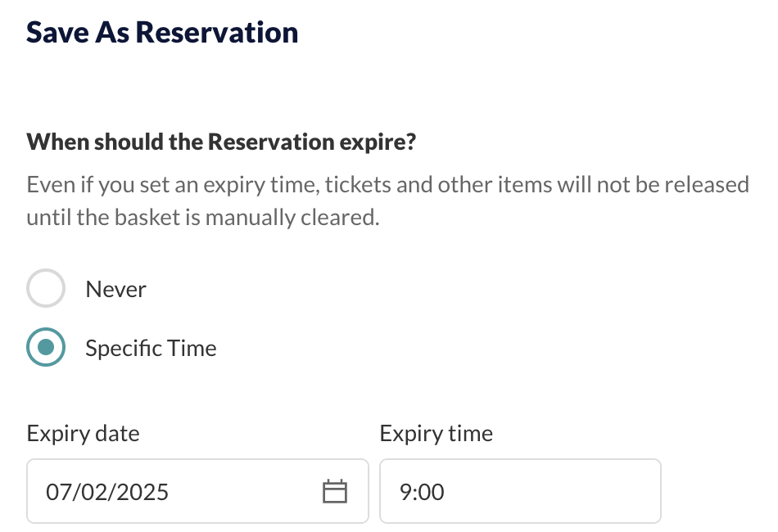
Task: Open the calendar date picker icon
Action: point(335,491)
